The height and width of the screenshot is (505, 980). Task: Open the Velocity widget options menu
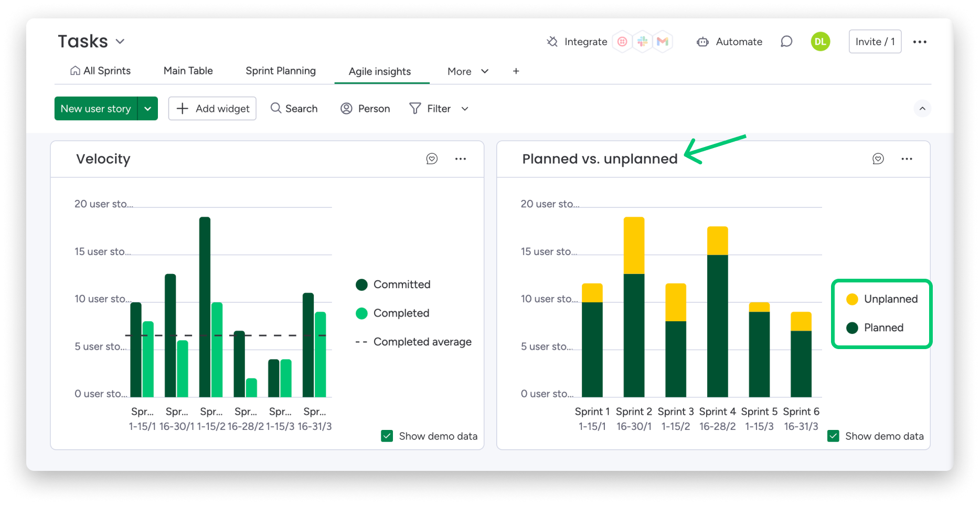click(460, 159)
